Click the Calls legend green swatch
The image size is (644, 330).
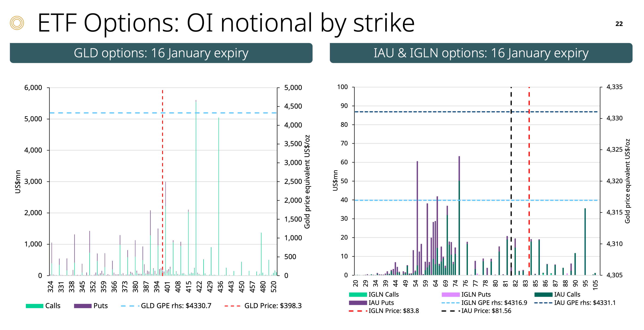(x=35, y=306)
